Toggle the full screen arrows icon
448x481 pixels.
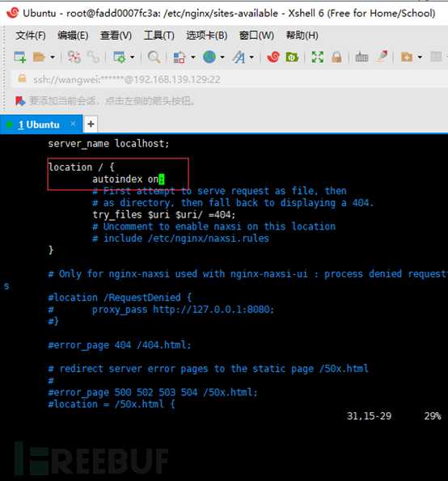[318, 57]
